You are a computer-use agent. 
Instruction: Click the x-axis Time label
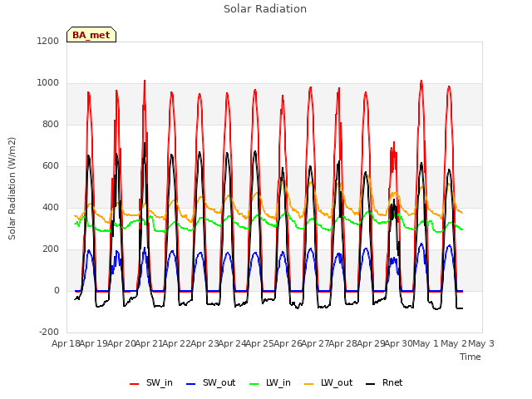(x=470, y=357)
